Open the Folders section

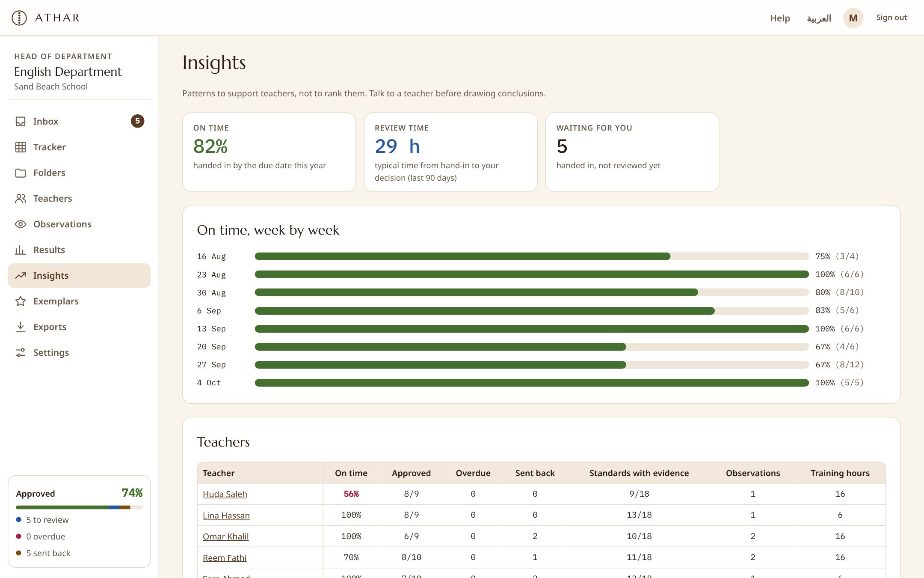pos(79,173)
